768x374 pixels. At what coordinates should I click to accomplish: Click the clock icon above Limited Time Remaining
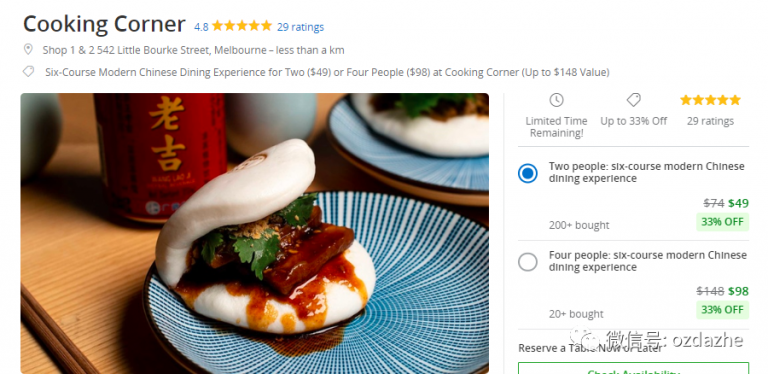pos(556,100)
